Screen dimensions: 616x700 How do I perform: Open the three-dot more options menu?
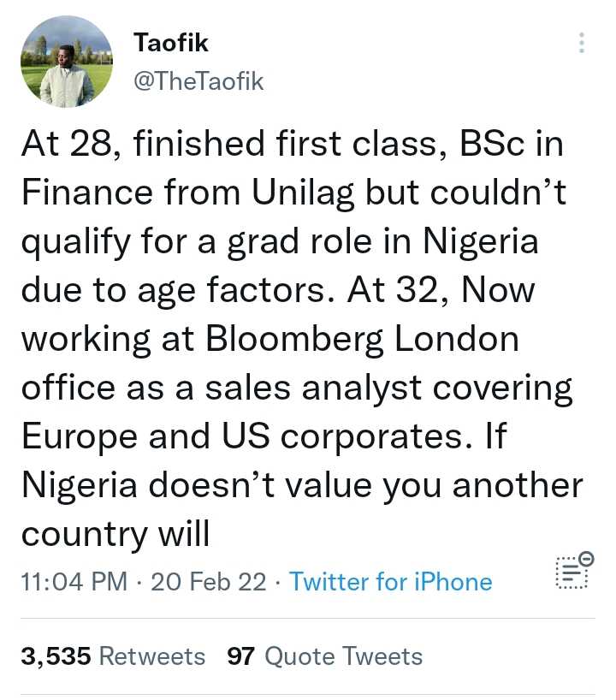pos(582,43)
